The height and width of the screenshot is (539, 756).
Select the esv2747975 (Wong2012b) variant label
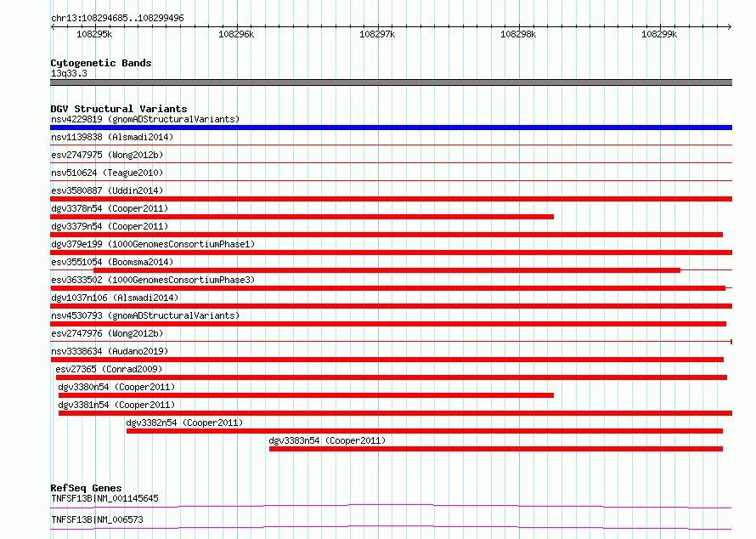[x=107, y=155]
